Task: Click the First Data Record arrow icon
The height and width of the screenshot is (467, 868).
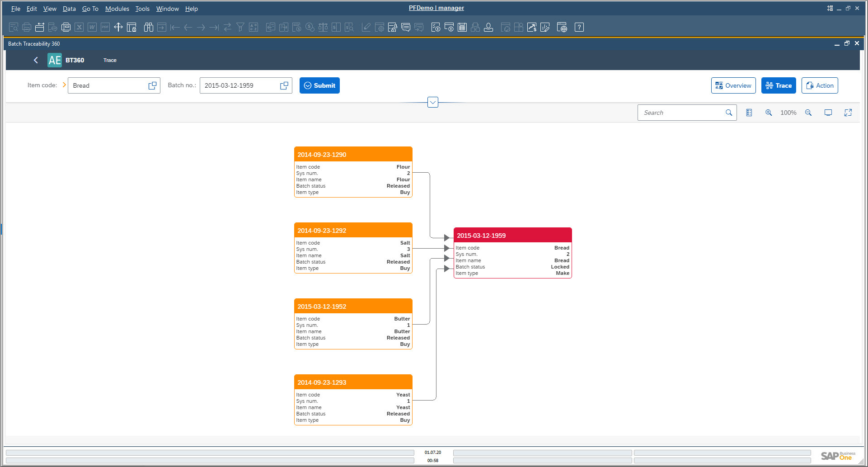Action: click(175, 27)
